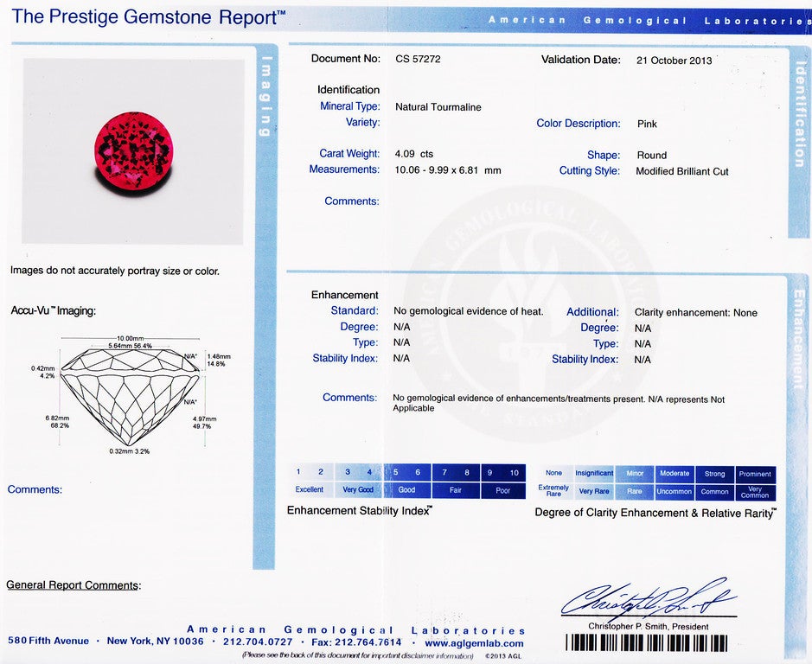Click the "Mineral Type:" label
Screen dimensions: 812x664
[x=350, y=106]
